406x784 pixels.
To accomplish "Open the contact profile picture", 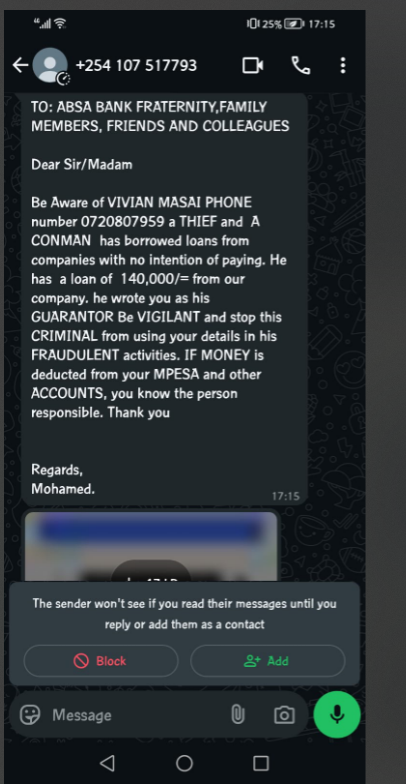I will pos(50,65).
